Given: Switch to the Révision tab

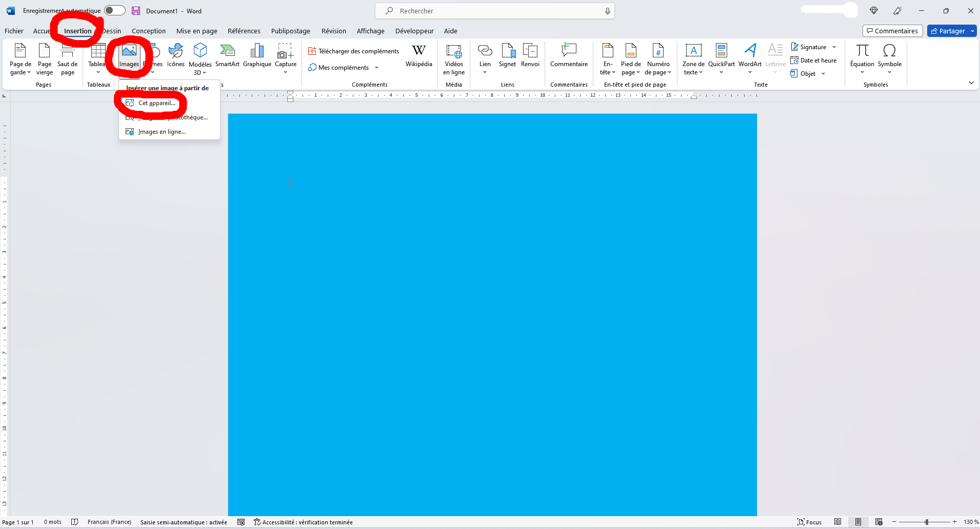Looking at the screenshot, I should 333,31.
